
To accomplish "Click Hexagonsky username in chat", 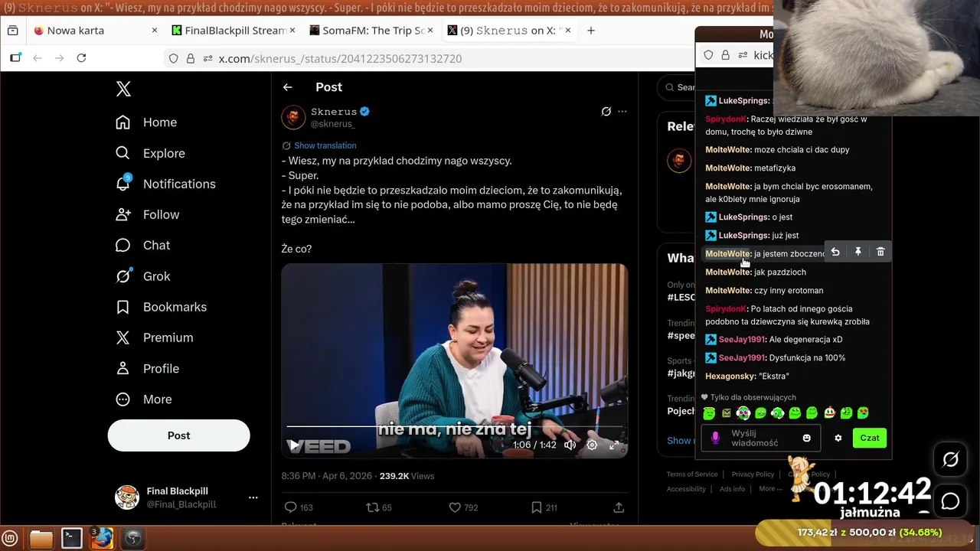I will pyautogui.click(x=730, y=376).
